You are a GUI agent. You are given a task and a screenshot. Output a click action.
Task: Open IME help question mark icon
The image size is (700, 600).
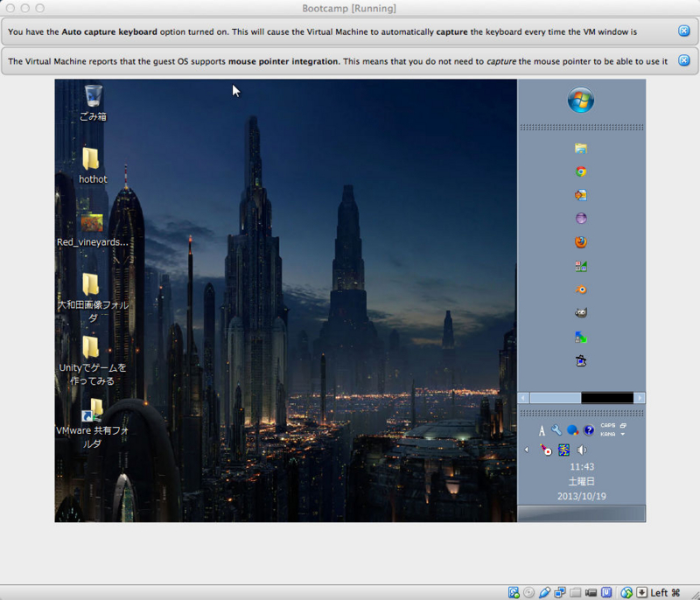[x=589, y=430]
